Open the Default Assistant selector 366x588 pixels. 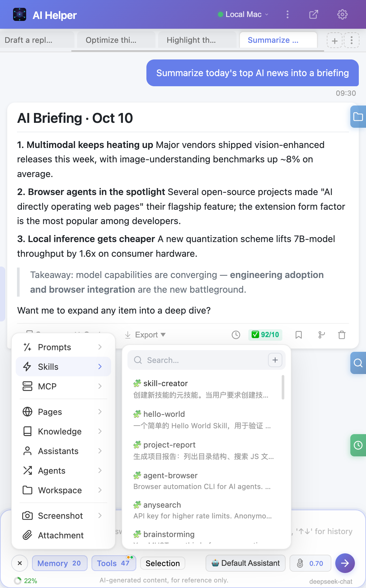point(245,563)
